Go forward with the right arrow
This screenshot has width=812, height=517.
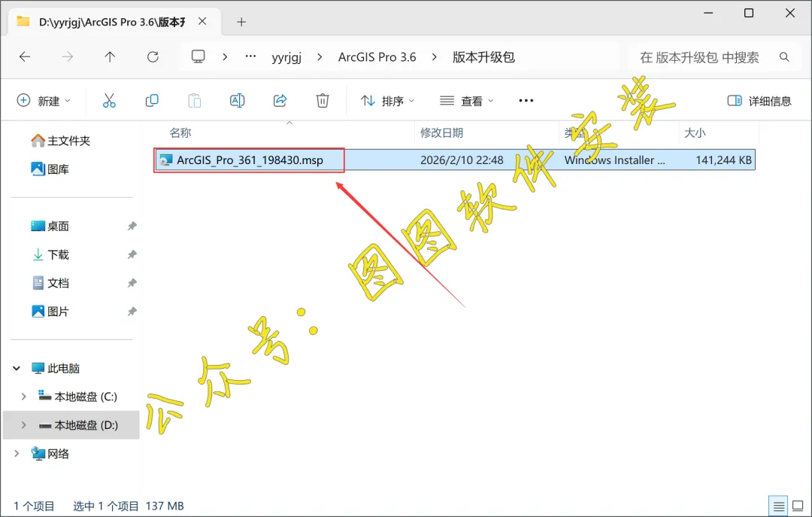pos(68,57)
